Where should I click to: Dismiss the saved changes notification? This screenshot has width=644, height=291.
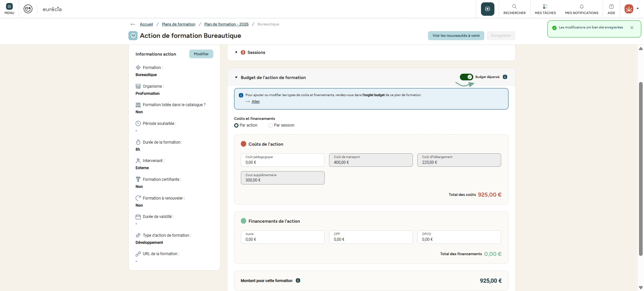632,28
